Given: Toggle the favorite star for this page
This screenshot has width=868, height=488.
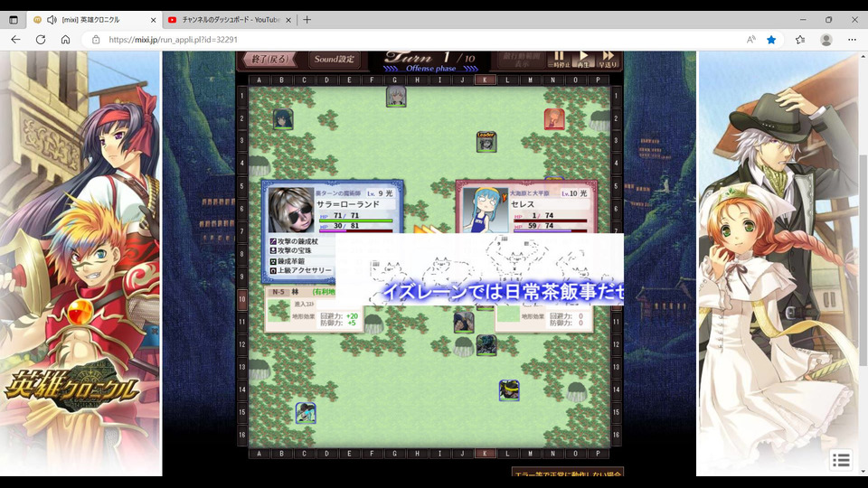Looking at the screenshot, I should [771, 40].
